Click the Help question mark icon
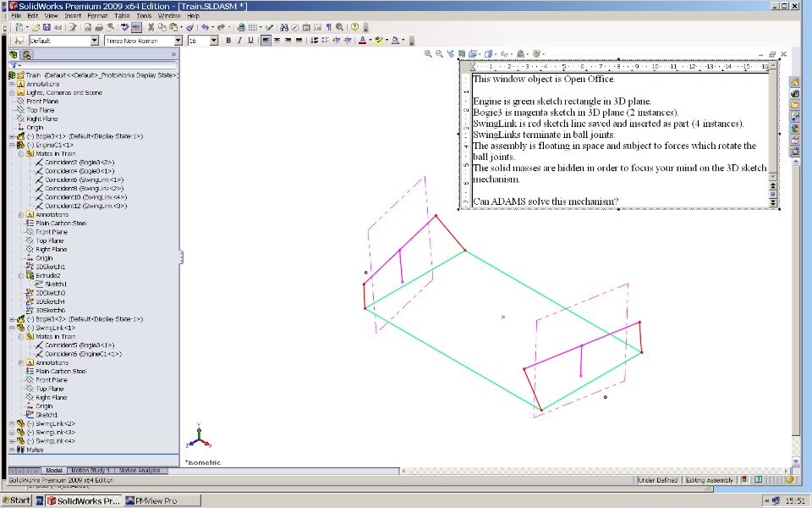Screen dimensions: 812x508 (354, 27)
